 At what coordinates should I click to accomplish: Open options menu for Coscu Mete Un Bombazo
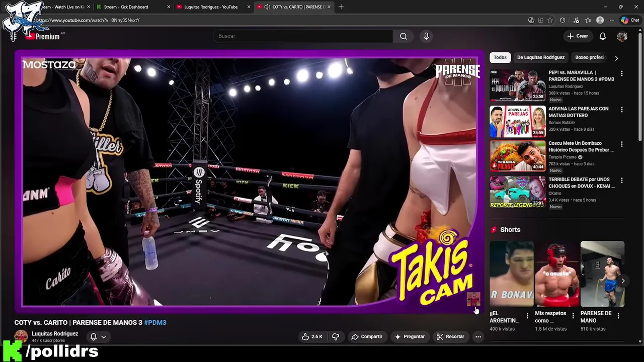[621, 144]
